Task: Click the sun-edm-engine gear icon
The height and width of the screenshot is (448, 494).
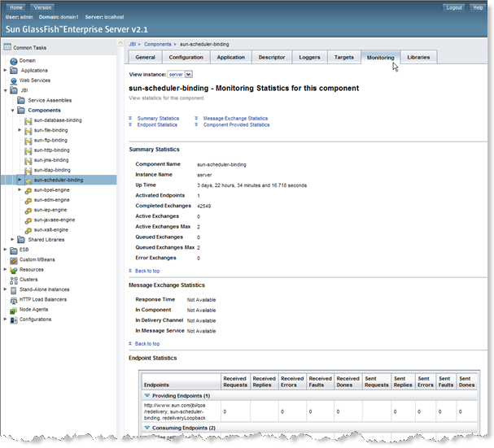Action: click(28, 201)
